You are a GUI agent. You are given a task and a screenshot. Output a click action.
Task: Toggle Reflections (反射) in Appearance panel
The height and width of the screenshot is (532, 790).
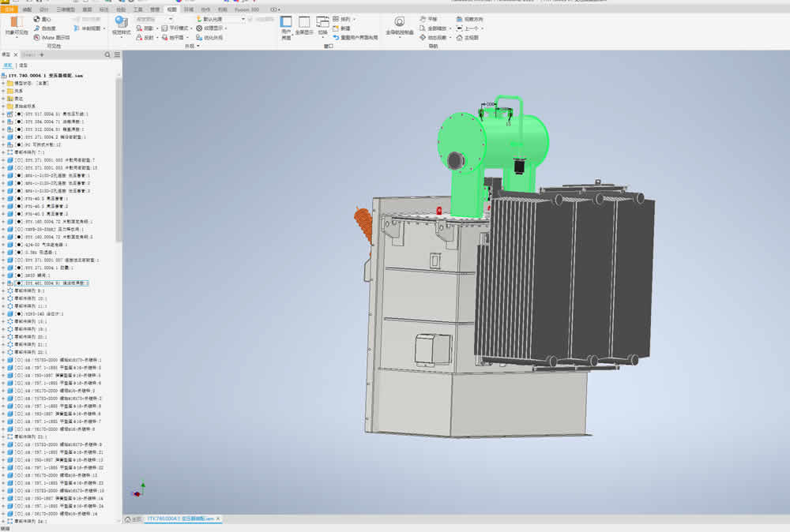click(x=145, y=37)
